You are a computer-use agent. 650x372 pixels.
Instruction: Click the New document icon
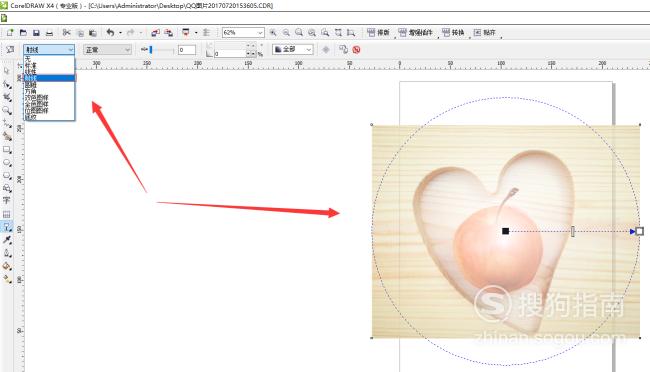[x=10, y=32]
